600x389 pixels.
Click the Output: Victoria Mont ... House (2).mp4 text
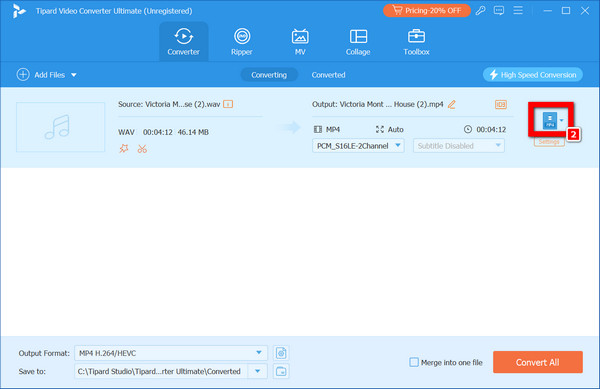[377, 104]
